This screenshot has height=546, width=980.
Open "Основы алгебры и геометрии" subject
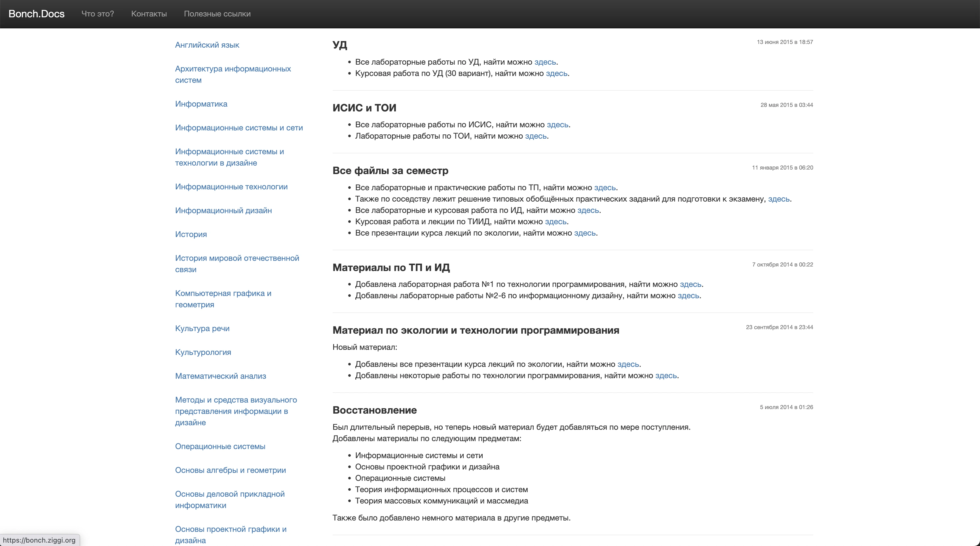tap(230, 470)
